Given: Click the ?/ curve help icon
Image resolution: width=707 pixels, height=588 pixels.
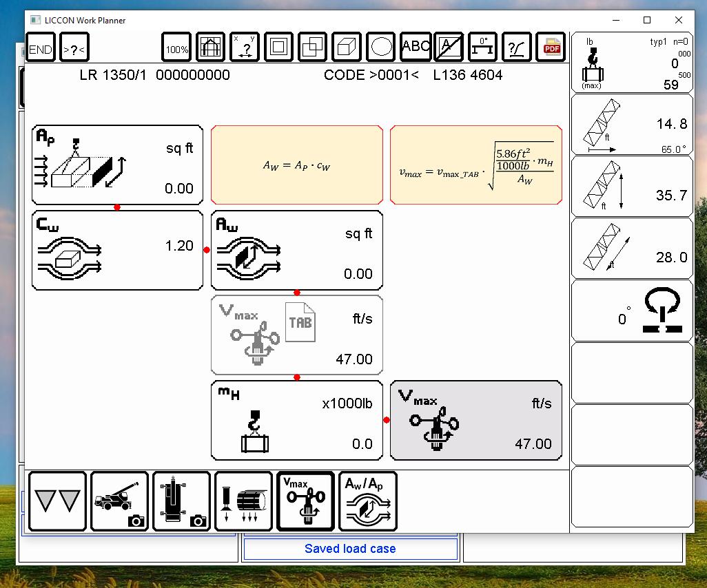Looking at the screenshot, I should coord(517,48).
